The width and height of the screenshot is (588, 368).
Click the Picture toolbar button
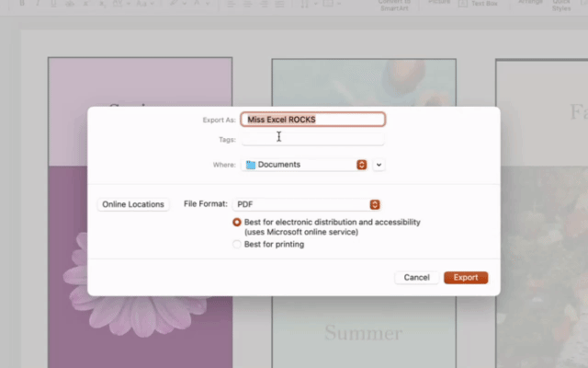439,2
